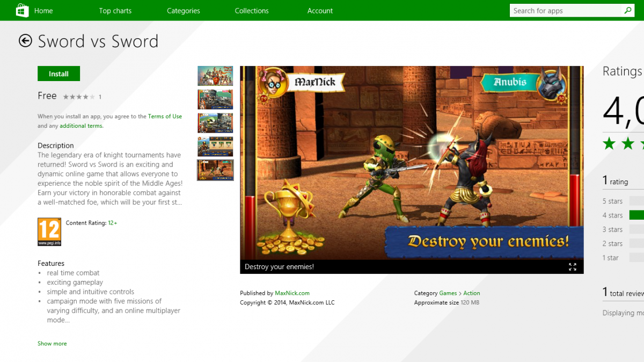Click the star rating next to Free
Image resolution: width=644 pixels, height=362 pixels.
pyautogui.click(x=79, y=97)
